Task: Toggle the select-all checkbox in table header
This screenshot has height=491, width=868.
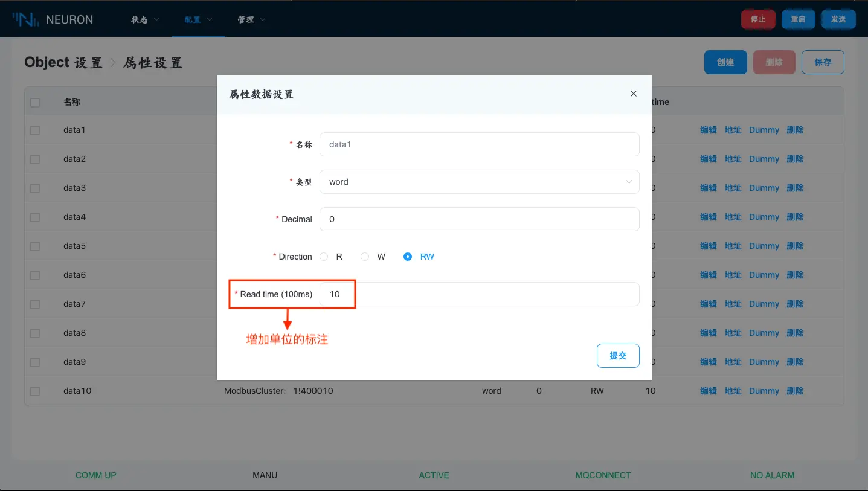Action: click(x=35, y=102)
